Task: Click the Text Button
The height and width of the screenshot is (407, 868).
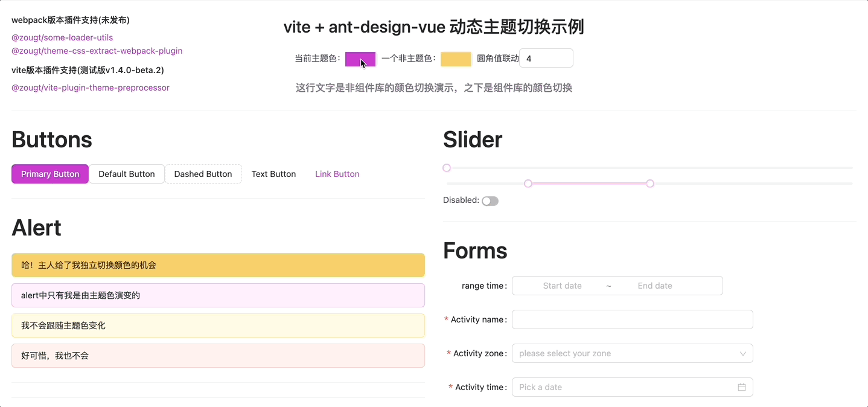Action: (273, 174)
